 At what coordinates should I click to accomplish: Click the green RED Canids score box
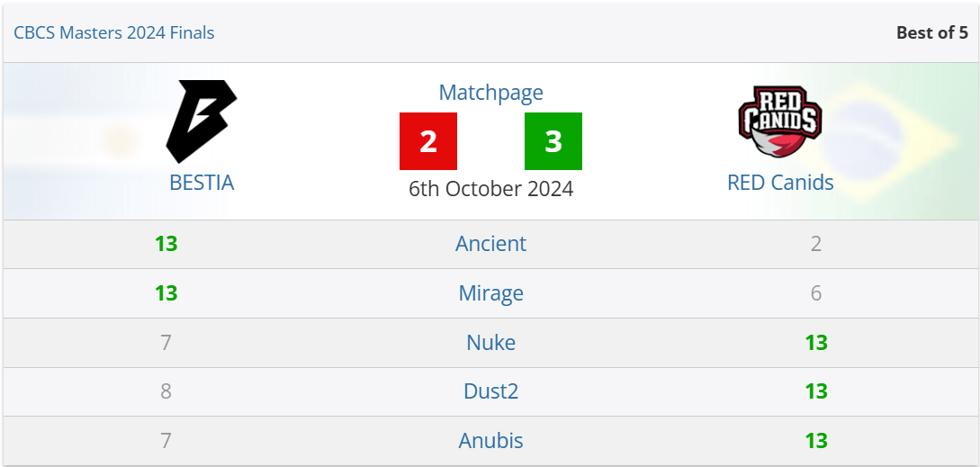pyautogui.click(x=553, y=141)
